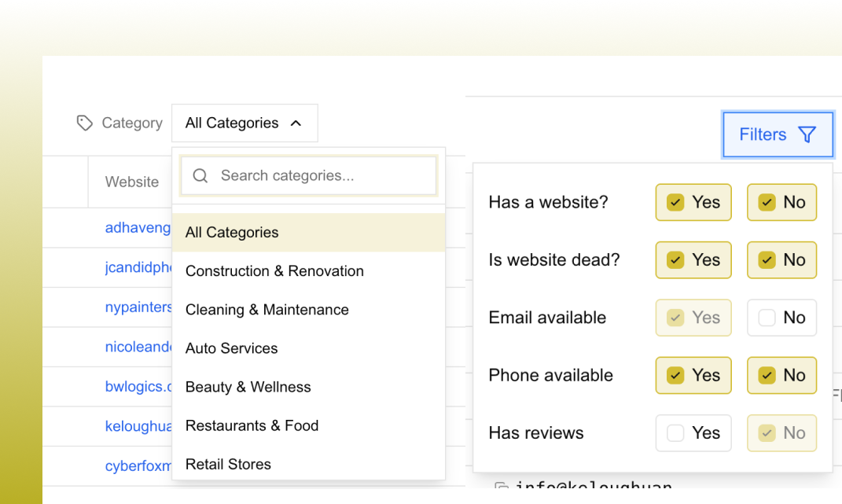Click the tag icon beside Category label
842x504 pixels.
point(84,123)
